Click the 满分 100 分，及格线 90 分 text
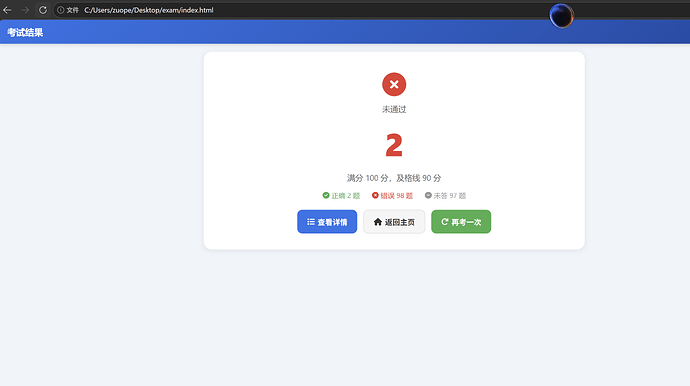Image resolution: width=690 pixels, height=386 pixels. pyautogui.click(x=394, y=178)
